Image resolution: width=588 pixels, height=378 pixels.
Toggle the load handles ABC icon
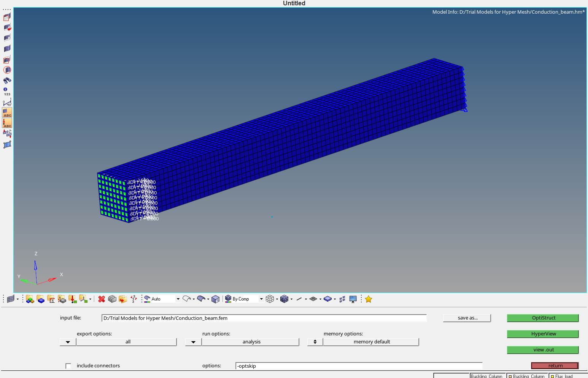[x=7, y=123]
